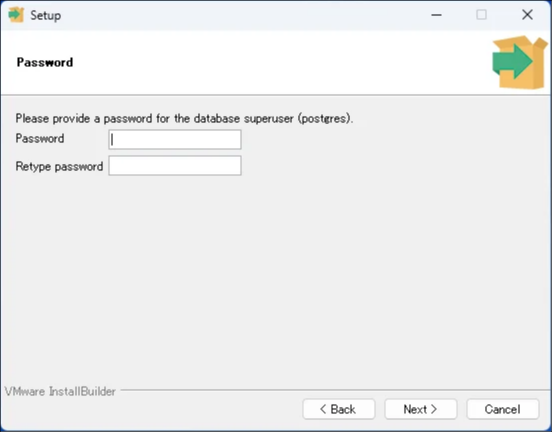The height and width of the screenshot is (432, 552).
Task: Click the maximize button in title bar
Action: coord(482,15)
